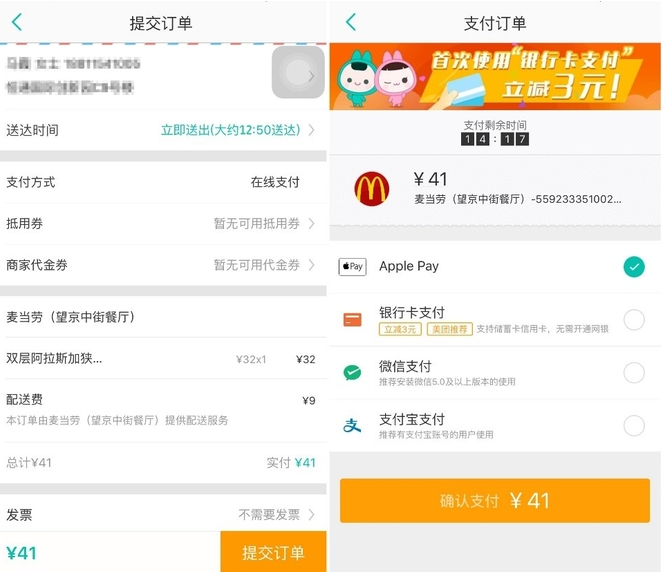Tap the 总计¥41 total text
Image resolution: width=662 pixels, height=572 pixels.
[29, 463]
